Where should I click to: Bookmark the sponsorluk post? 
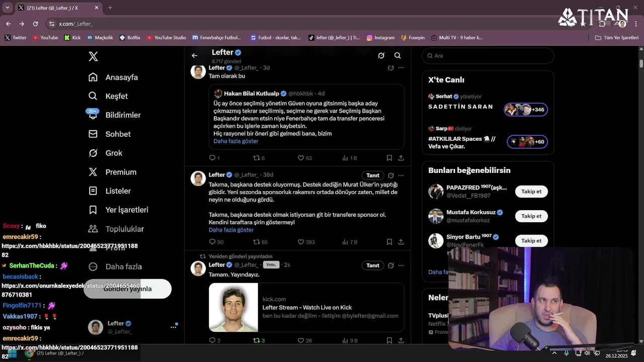389,242
